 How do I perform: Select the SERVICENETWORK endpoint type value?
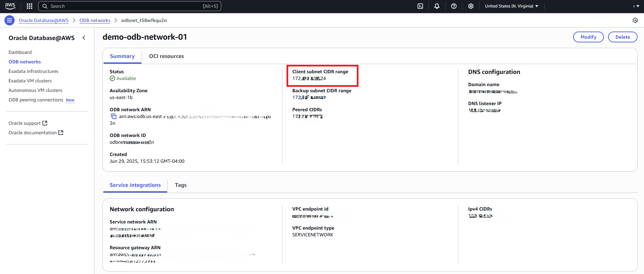point(313,235)
